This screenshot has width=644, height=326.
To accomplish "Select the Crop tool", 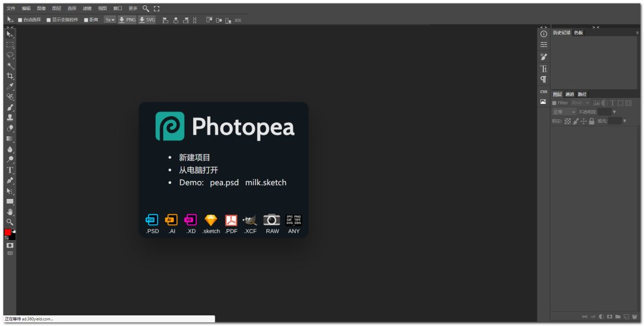I will point(10,76).
